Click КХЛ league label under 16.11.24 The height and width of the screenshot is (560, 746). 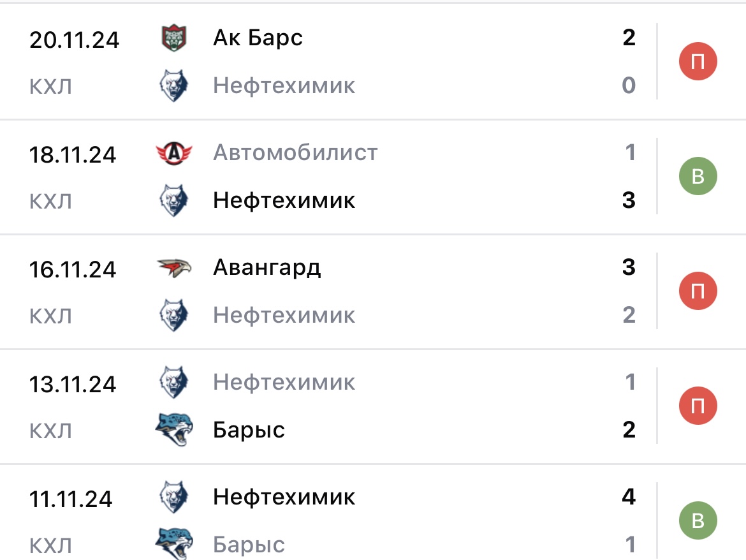pyautogui.click(x=50, y=316)
